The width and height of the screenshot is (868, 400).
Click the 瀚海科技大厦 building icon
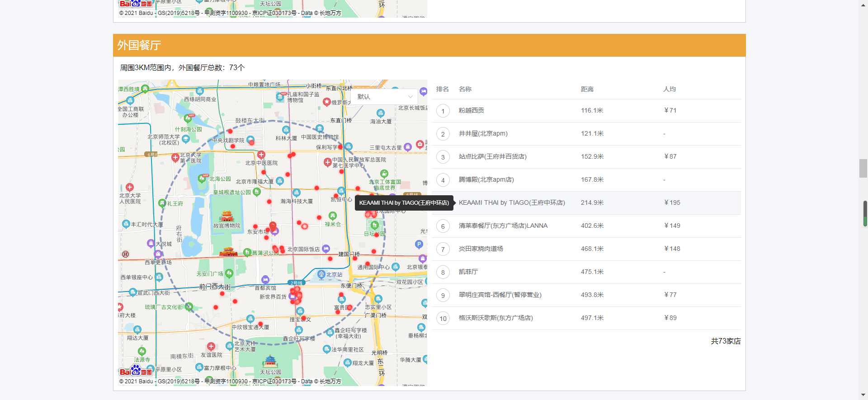click(296, 193)
